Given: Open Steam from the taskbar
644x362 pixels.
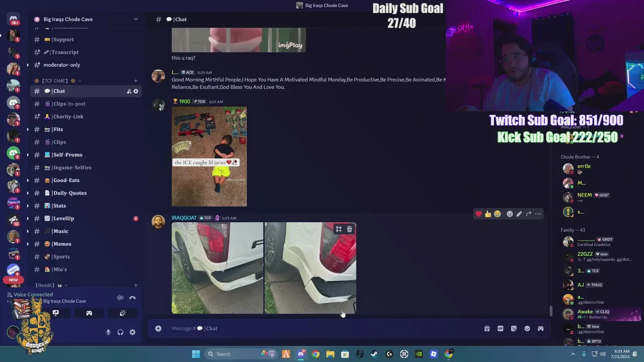Looking at the screenshot, I should click(x=374, y=354).
